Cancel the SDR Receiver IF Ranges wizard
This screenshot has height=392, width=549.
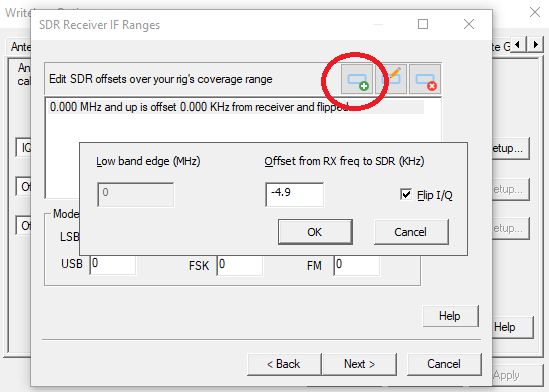click(x=444, y=364)
